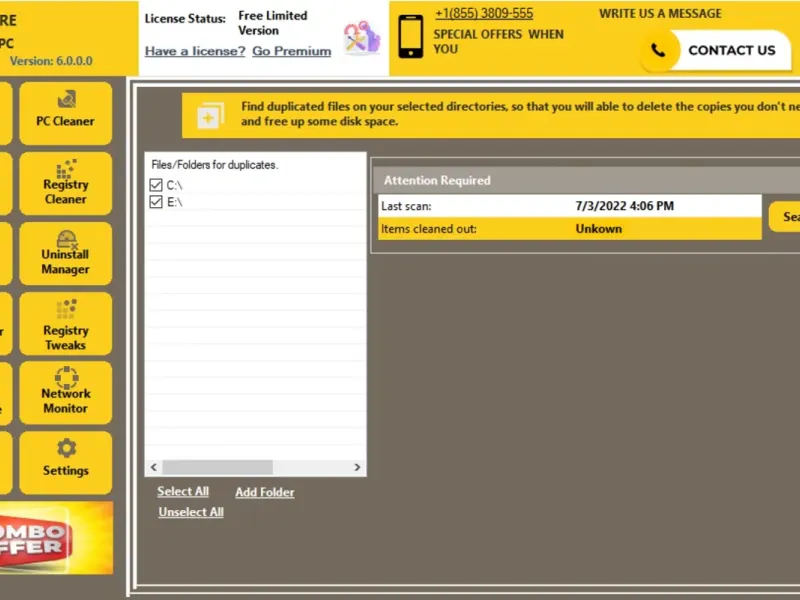Click the Free Limited Version status text
This screenshot has width=800, height=600.
pyautogui.click(x=272, y=23)
